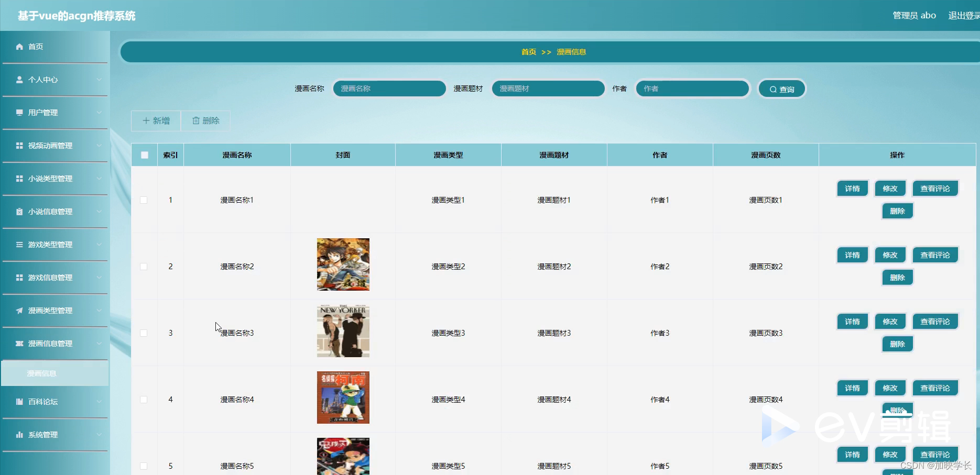Click the trash icon on the 删除 button
Image resolution: width=980 pixels, height=475 pixels.
coord(196,121)
